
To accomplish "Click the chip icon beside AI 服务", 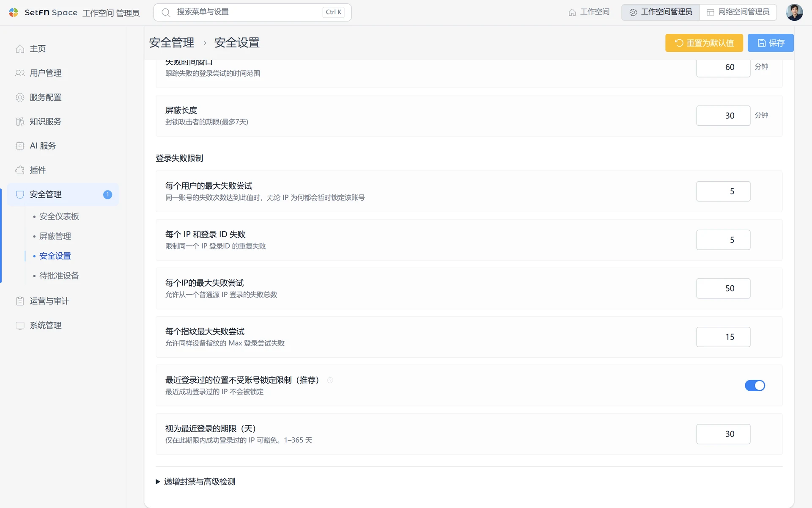I will [x=20, y=146].
